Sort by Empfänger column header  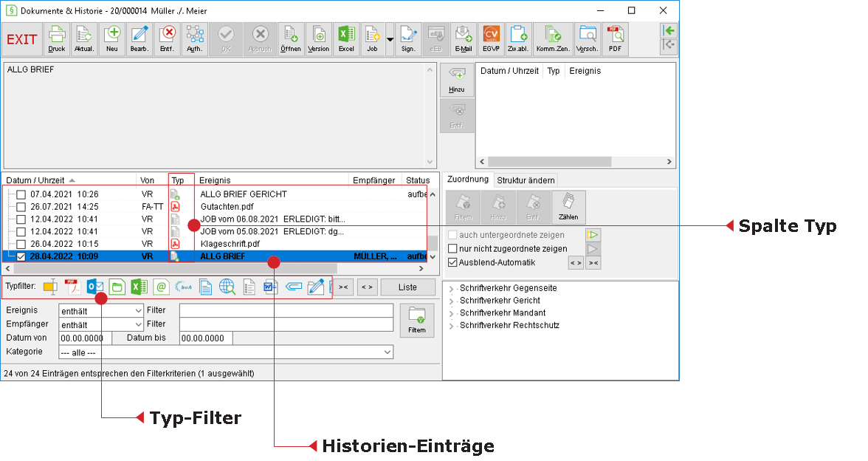click(374, 180)
